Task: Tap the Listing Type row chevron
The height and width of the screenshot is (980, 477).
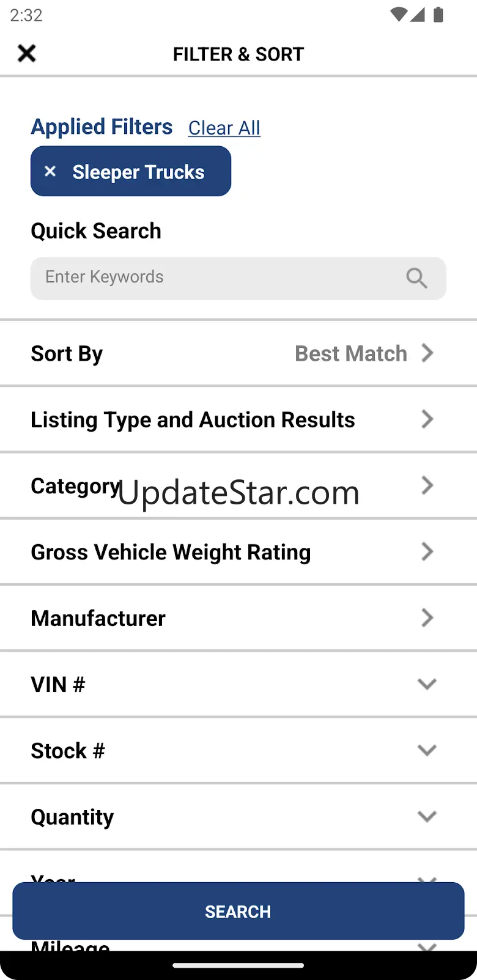Action: point(427,420)
